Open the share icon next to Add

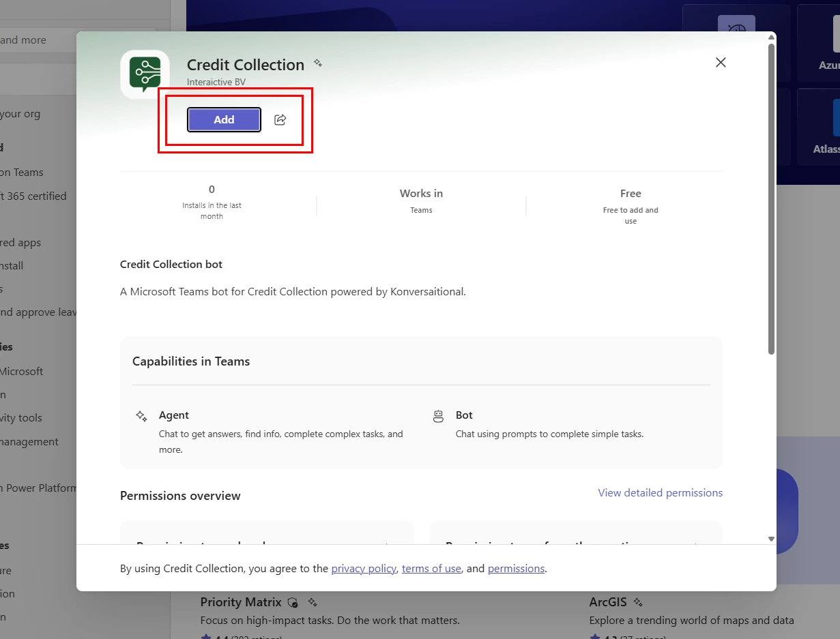[x=280, y=119]
